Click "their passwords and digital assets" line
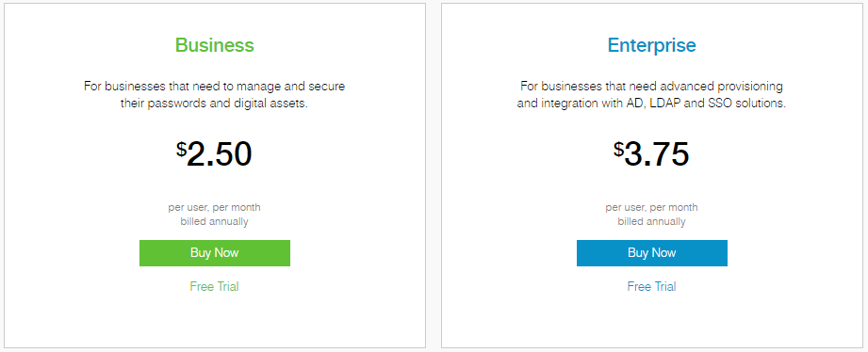 tap(214, 104)
